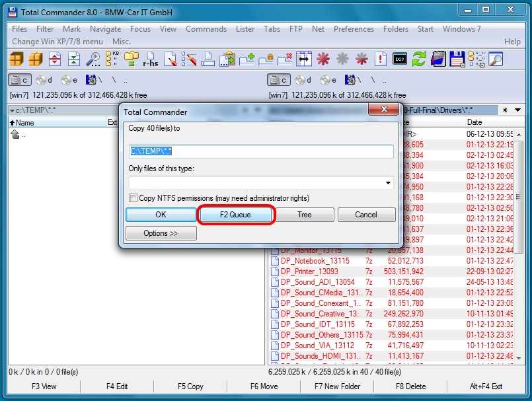Open the Change Win XP/7/8 menu
Viewport: 532px width, 401px height.
[x=57, y=42]
